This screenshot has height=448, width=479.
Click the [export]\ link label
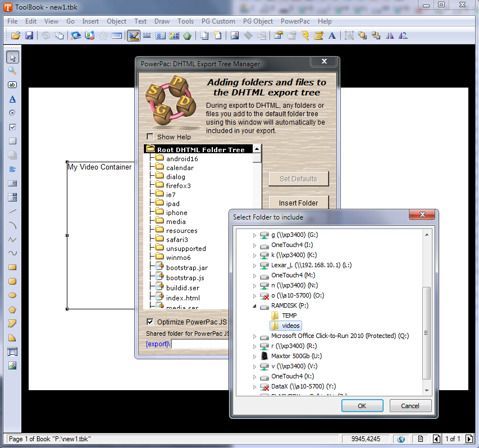pyautogui.click(x=158, y=344)
